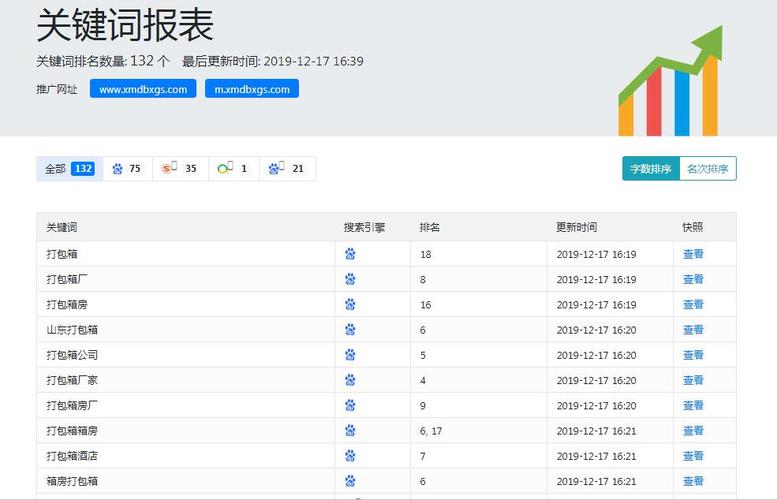
Task: Click Baidu paw icon in 打包箱厂 row
Action: [x=350, y=279]
